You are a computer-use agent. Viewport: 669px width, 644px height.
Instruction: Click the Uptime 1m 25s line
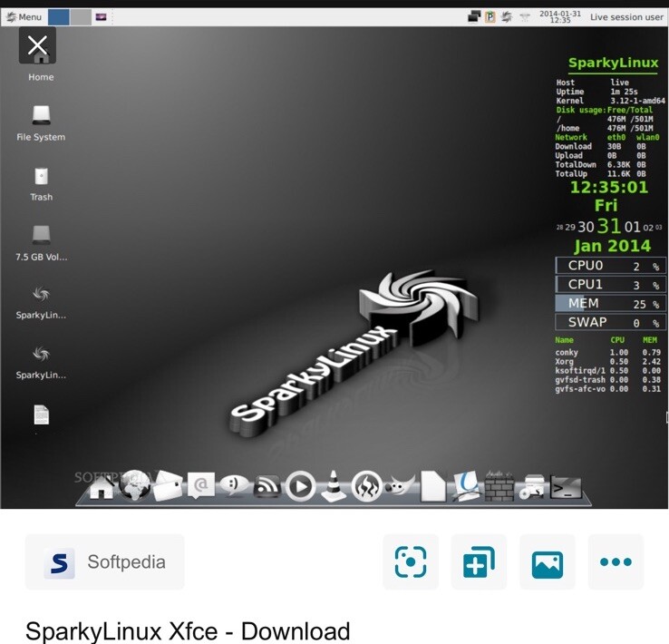pyautogui.click(x=596, y=92)
